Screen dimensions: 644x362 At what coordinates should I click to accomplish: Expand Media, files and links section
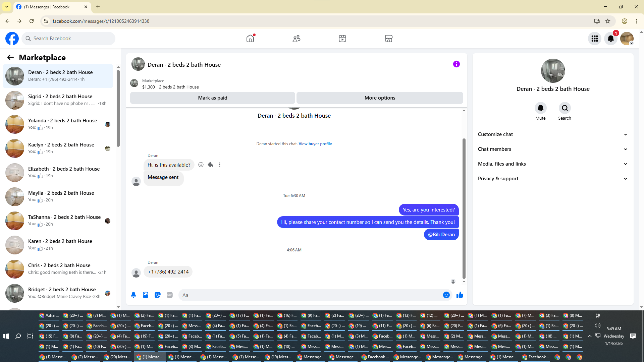click(x=552, y=164)
